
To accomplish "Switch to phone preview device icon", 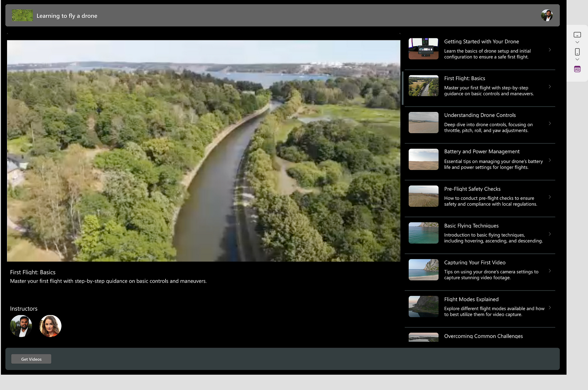I will (x=577, y=52).
